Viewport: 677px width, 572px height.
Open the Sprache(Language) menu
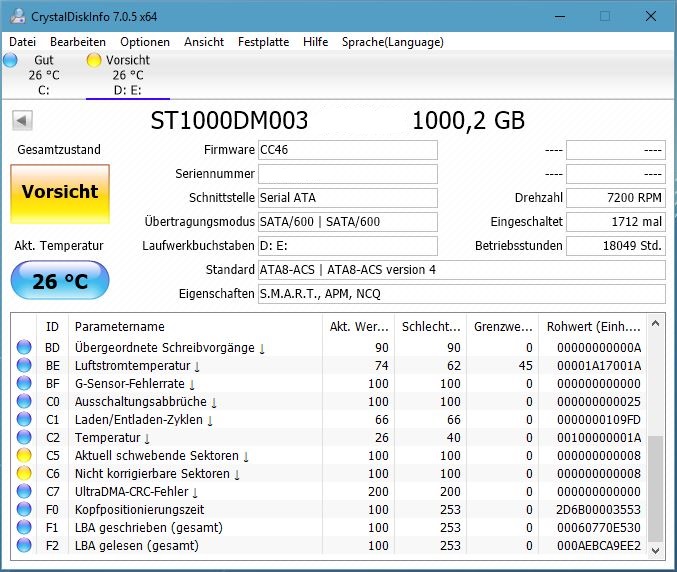[x=392, y=42]
